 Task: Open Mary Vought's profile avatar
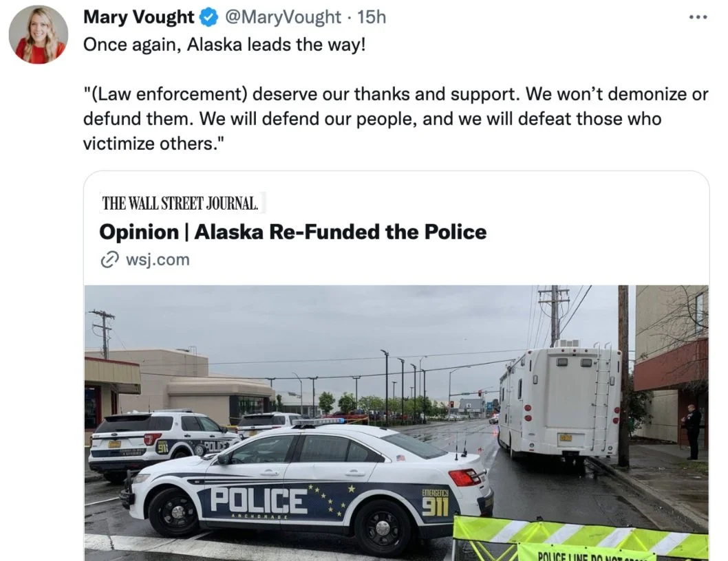(x=39, y=34)
